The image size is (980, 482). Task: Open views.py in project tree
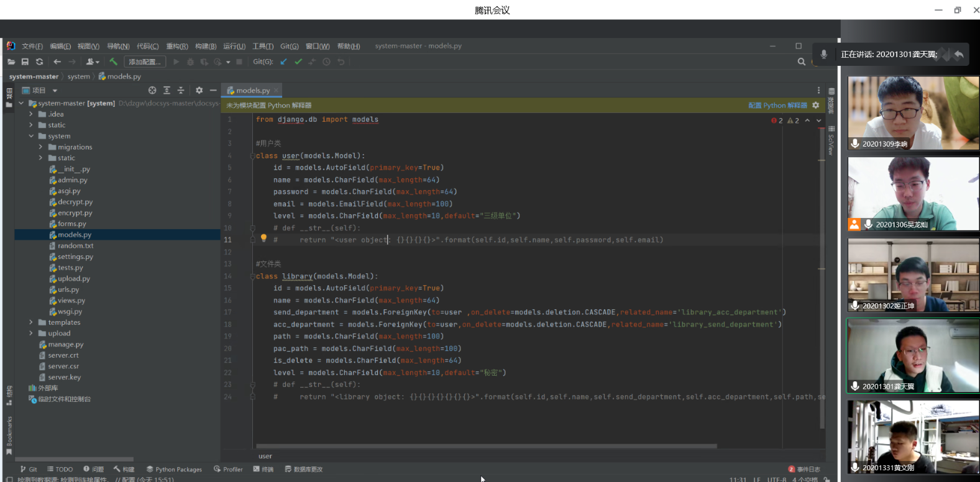[71, 301]
